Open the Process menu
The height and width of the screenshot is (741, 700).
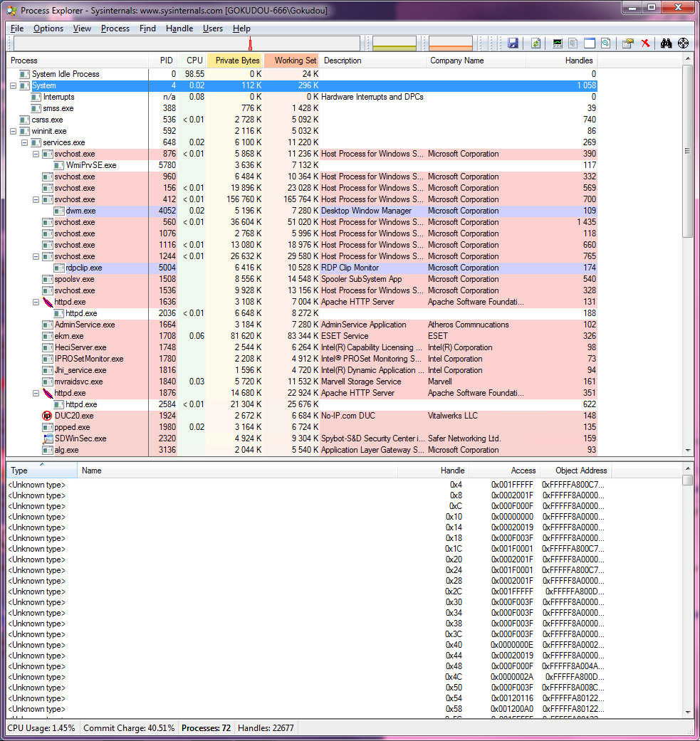click(x=115, y=28)
